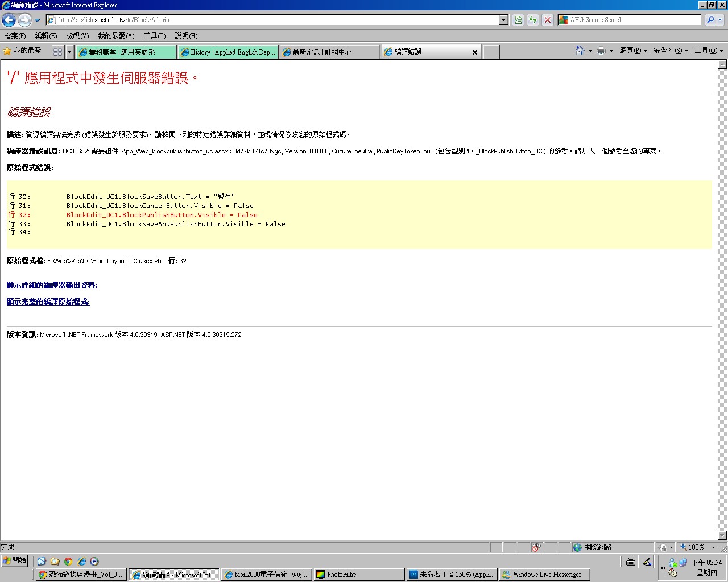This screenshot has height=582, width=728.
Task: Switch to the 最新消息 計網中心 tab
Action: [x=329, y=52]
